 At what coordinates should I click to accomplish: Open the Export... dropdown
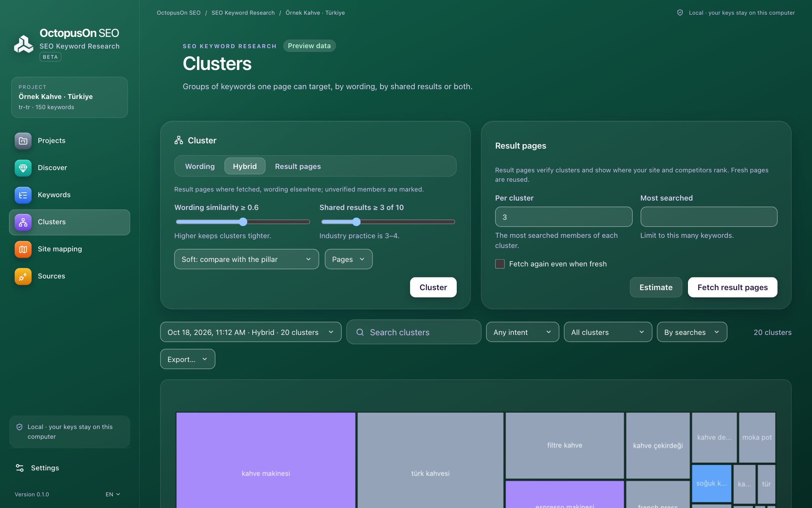(188, 359)
